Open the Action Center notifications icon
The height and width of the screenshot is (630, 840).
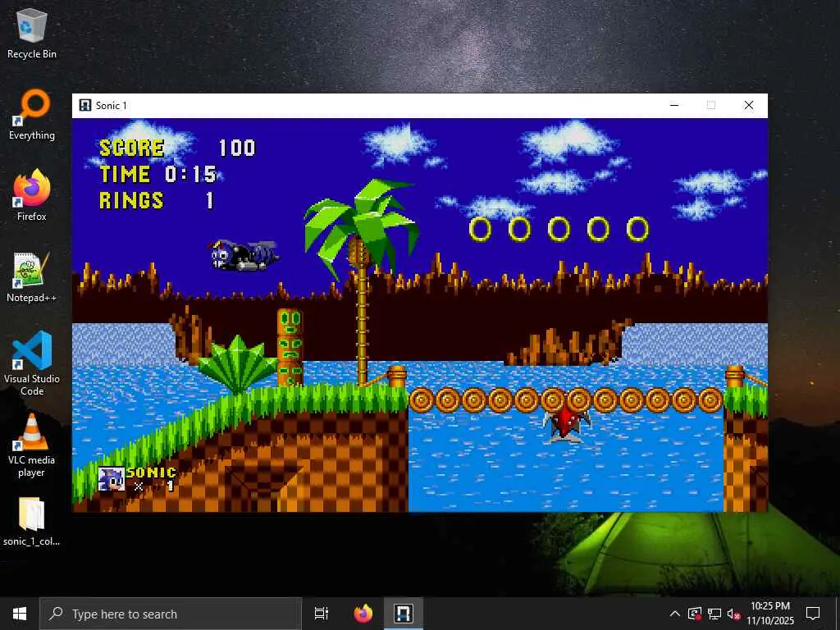coord(813,614)
